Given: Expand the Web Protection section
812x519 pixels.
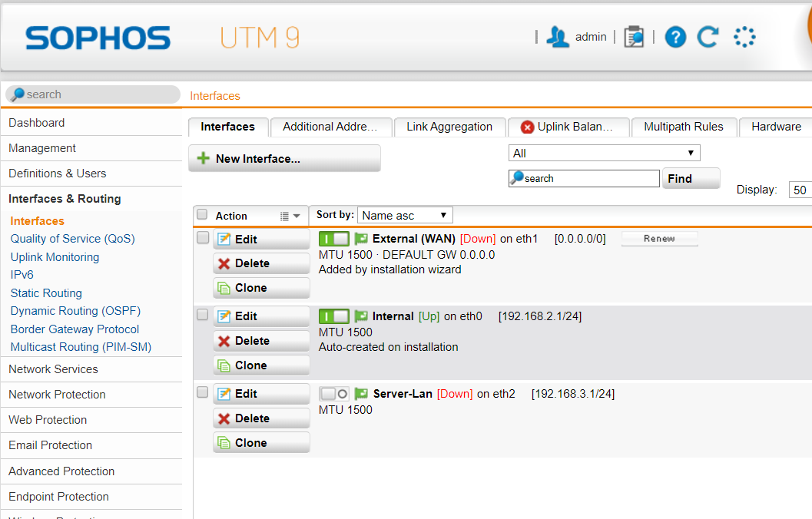Looking at the screenshot, I should [91, 420].
